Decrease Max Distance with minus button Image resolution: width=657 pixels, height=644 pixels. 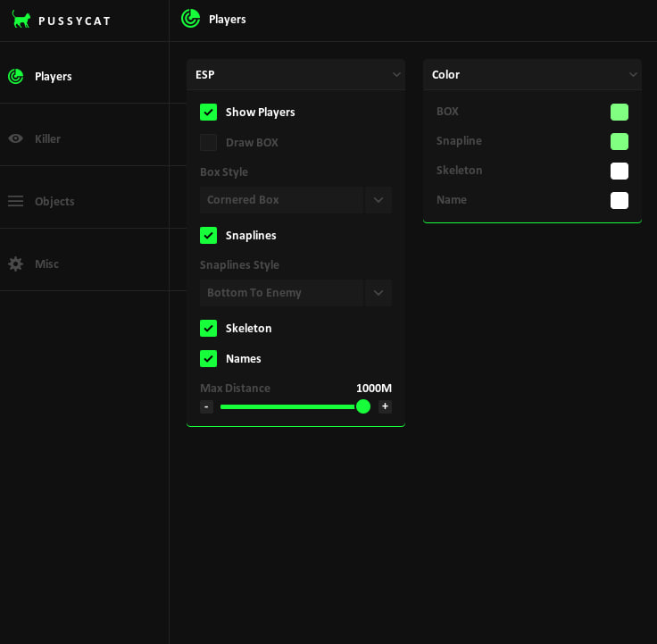tap(206, 406)
